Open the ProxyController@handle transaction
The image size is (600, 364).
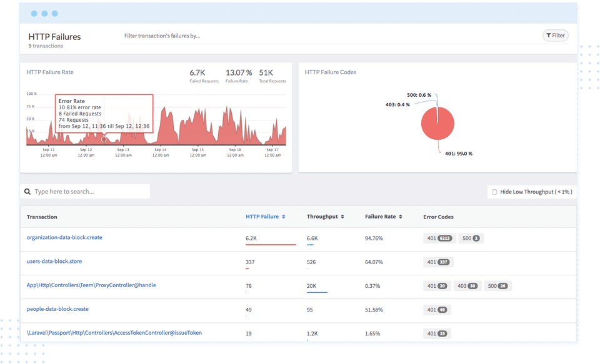(x=91, y=285)
